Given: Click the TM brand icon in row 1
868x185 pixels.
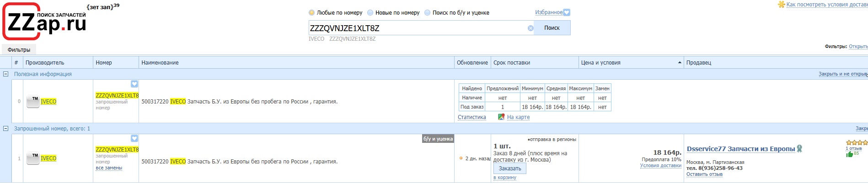Looking at the screenshot, I should (33, 158).
